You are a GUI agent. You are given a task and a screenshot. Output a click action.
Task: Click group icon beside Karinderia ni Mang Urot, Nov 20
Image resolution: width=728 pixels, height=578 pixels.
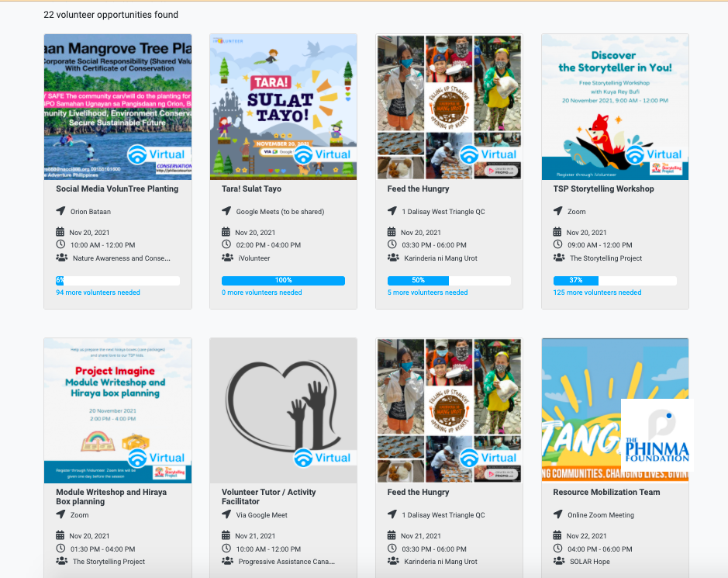coord(393,258)
